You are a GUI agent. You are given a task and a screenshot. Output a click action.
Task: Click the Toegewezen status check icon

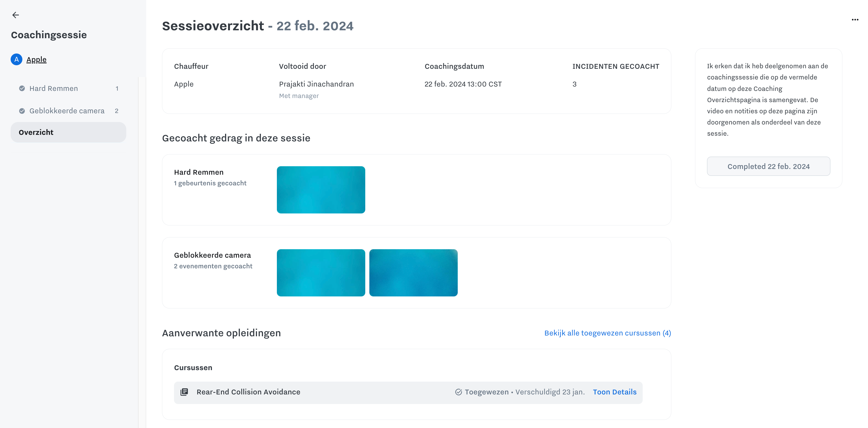(x=458, y=392)
